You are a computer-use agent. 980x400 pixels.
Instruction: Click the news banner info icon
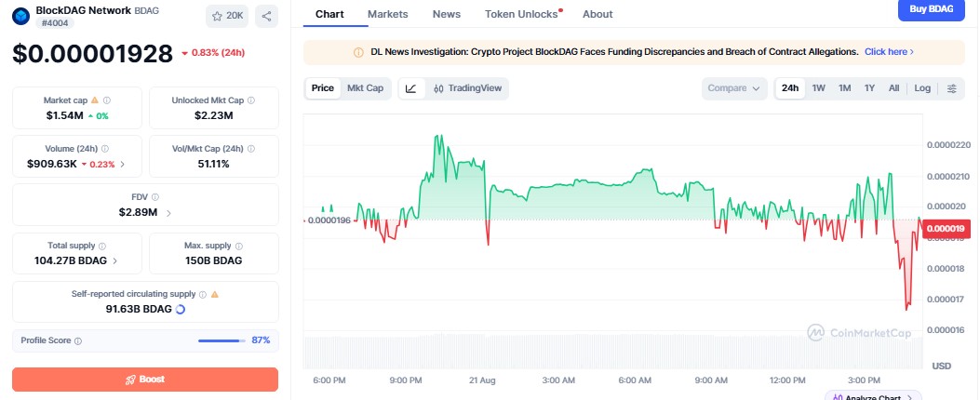pyautogui.click(x=358, y=52)
